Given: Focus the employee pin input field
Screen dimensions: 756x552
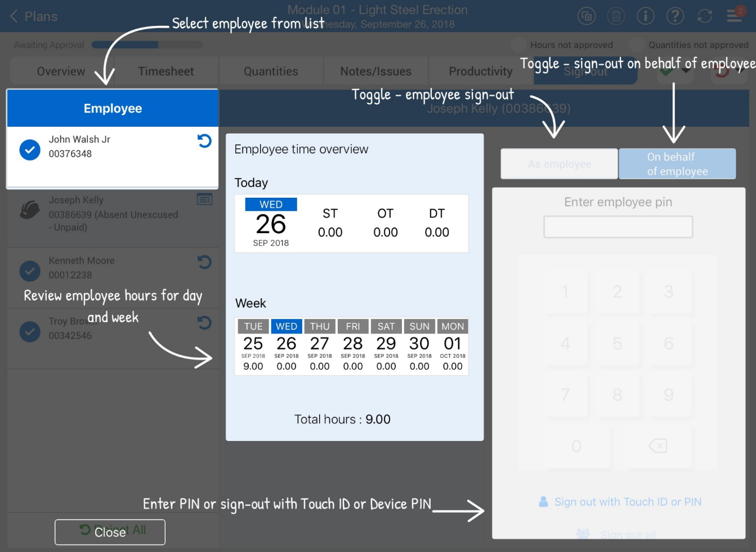Looking at the screenshot, I should coord(618,227).
